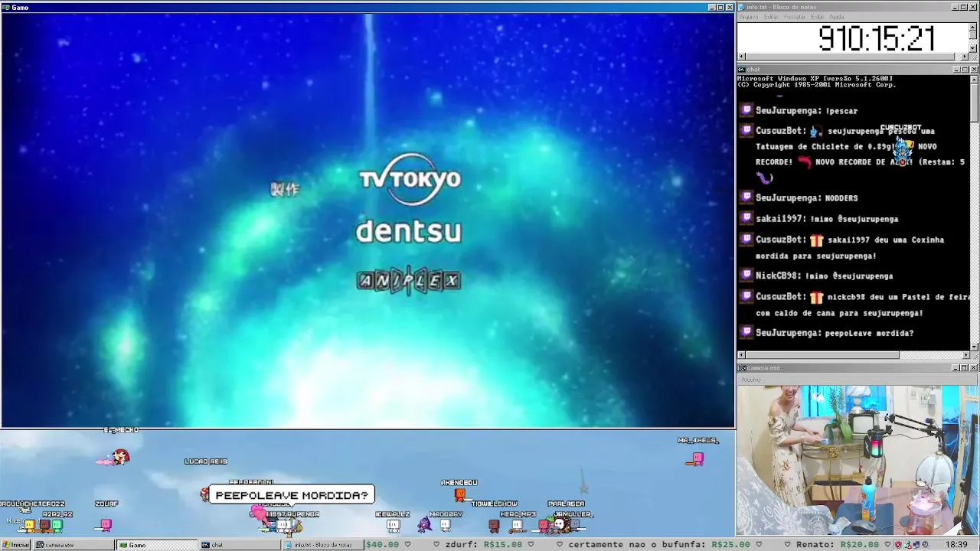
Task: Click the LUCAO_REIIS name label
Action: click(206, 461)
